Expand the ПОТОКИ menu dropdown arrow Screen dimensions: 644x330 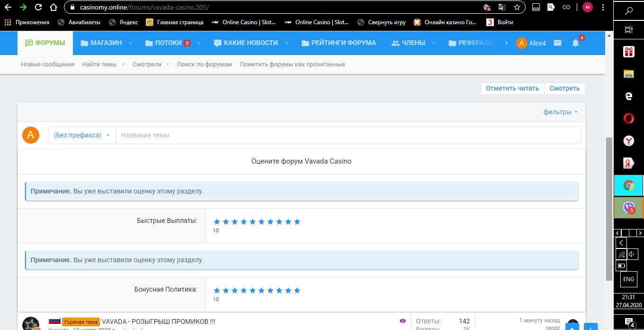coord(199,43)
